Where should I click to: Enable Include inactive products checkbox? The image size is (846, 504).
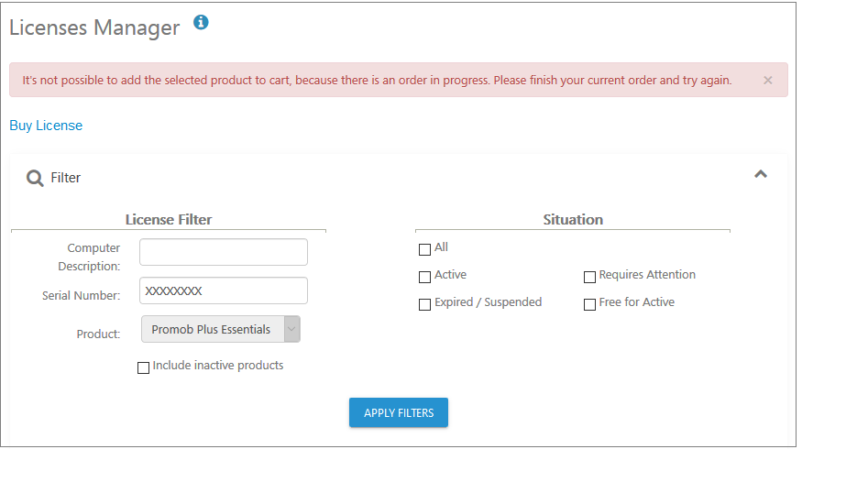pyautogui.click(x=143, y=368)
